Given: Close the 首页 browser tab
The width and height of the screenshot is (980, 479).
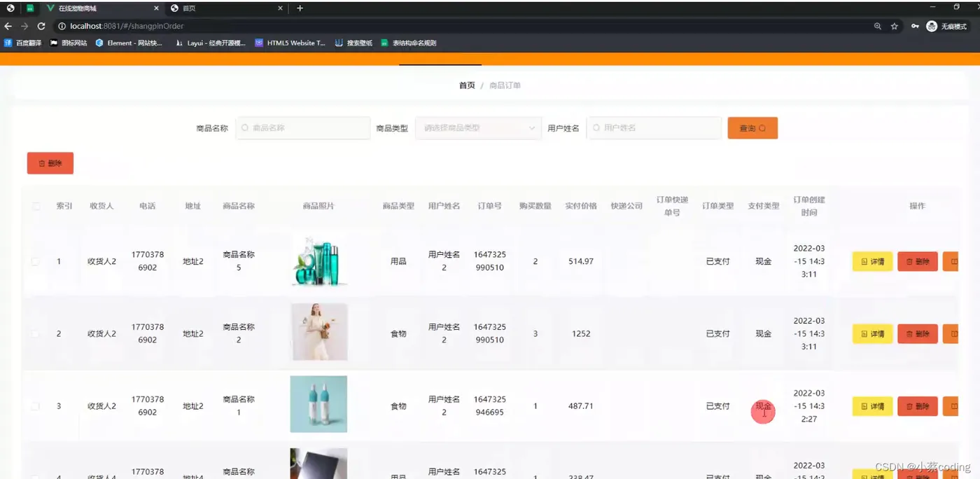Looking at the screenshot, I should click(281, 8).
